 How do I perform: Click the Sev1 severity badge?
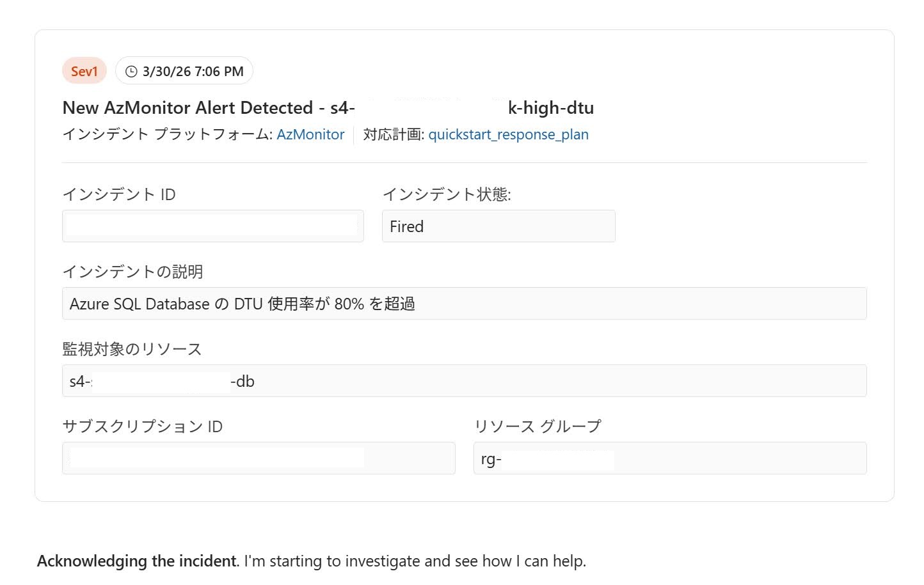(x=84, y=72)
